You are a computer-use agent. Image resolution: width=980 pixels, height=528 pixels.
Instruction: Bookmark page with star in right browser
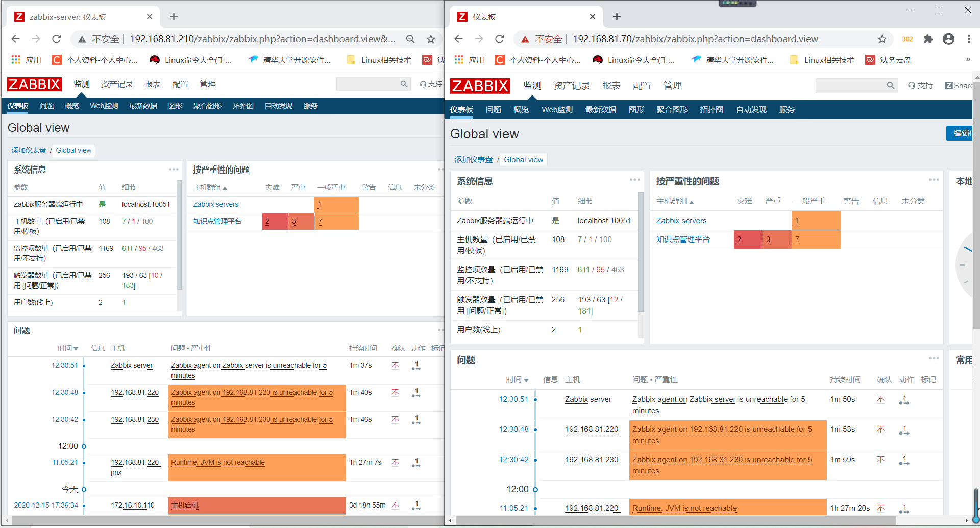point(882,39)
